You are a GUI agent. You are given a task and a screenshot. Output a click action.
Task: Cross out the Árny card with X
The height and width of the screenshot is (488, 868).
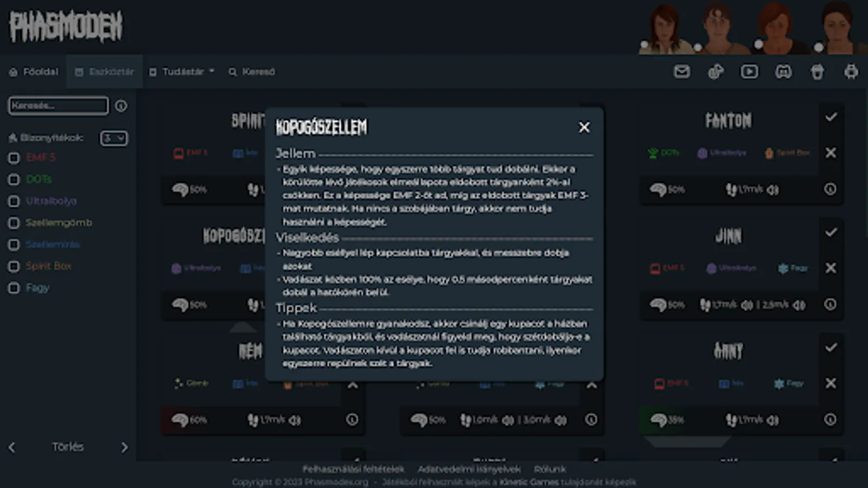[x=831, y=383]
